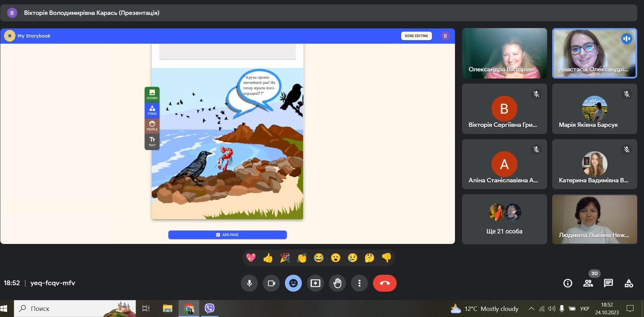Image resolution: width=644 pixels, height=317 pixels.
Task: Send the thumbs up reaction
Action: pos(268,258)
